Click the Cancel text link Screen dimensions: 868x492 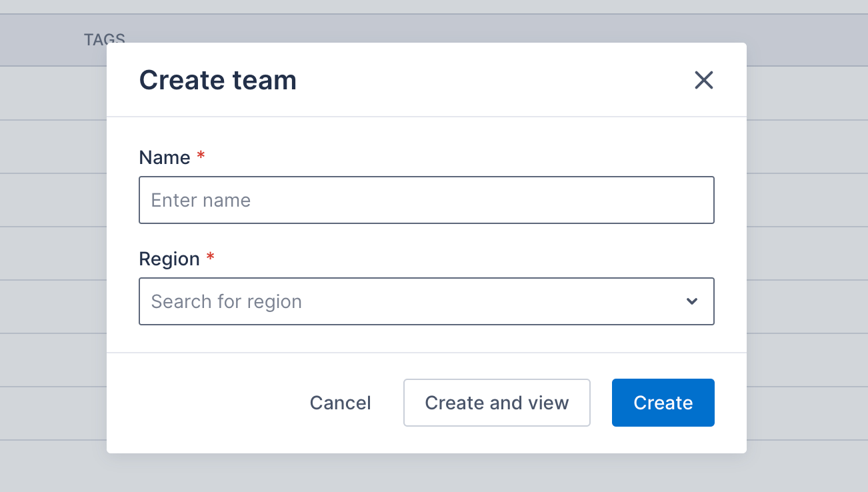[x=340, y=403]
